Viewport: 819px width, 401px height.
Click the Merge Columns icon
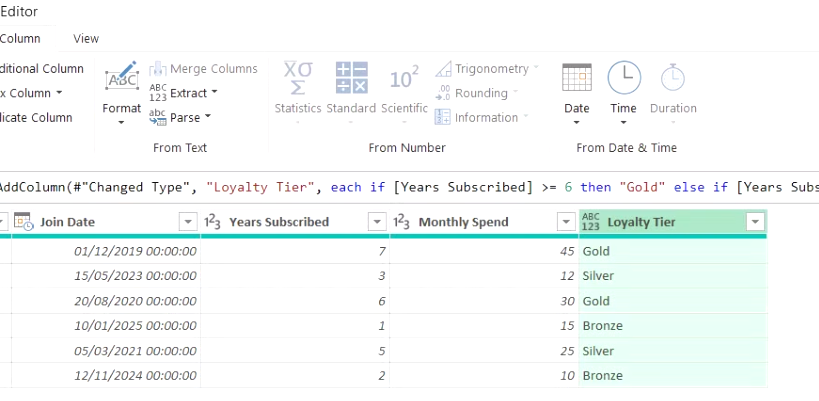point(158,69)
